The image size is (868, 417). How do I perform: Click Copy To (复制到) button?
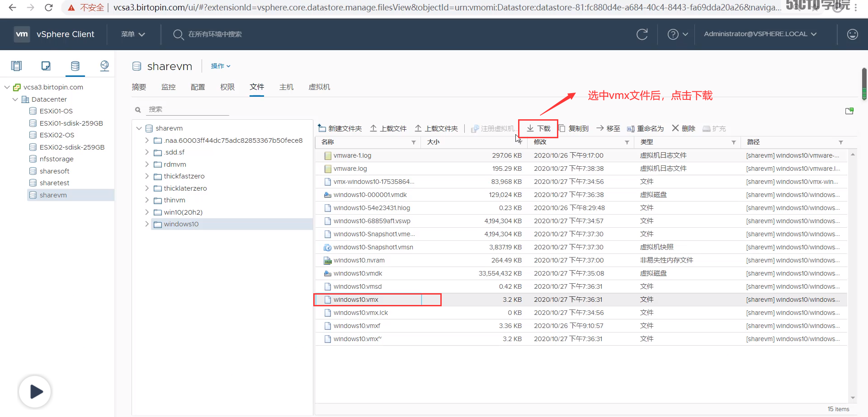tap(574, 129)
